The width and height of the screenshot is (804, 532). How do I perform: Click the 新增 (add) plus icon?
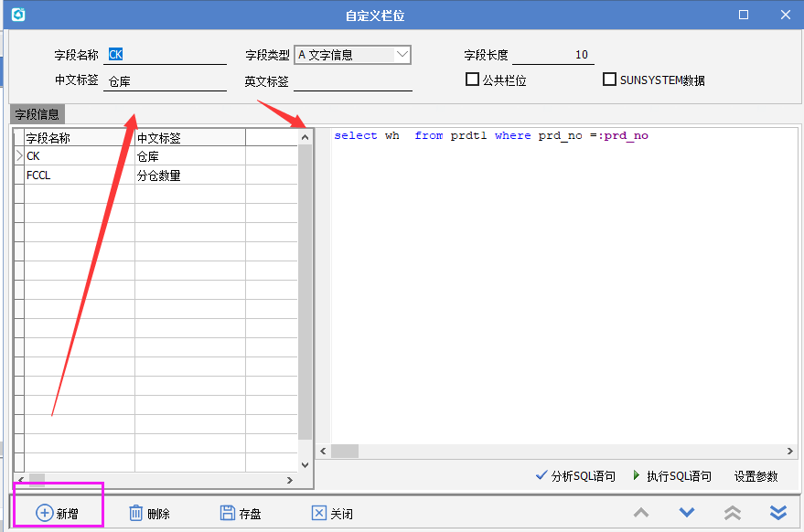coord(44,513)
